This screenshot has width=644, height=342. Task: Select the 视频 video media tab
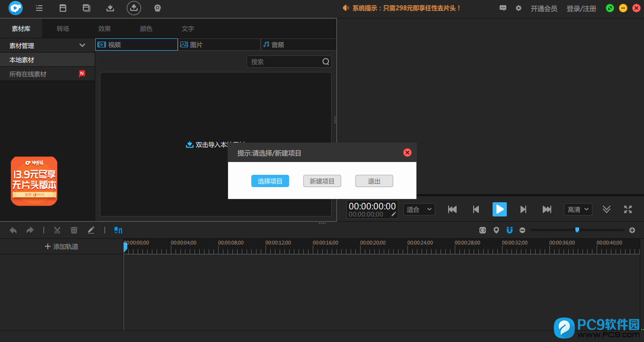(x=136, y=45)
